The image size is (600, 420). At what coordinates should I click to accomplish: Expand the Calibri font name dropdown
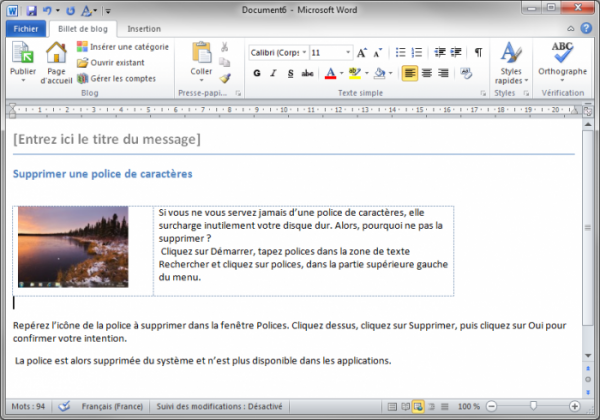[302, 52]
